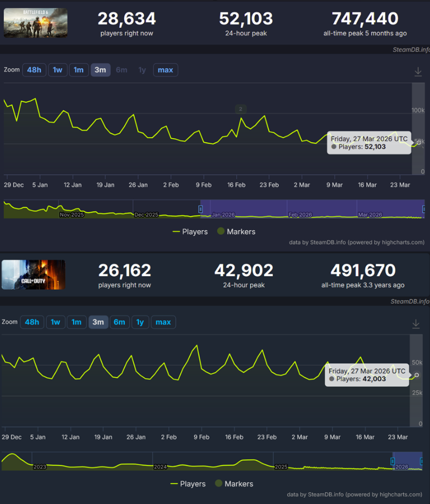Viewport: 430px width, 504px height.
Task: Click the Call of Duty game thumbnail
Action: click(x=33, y=275)
